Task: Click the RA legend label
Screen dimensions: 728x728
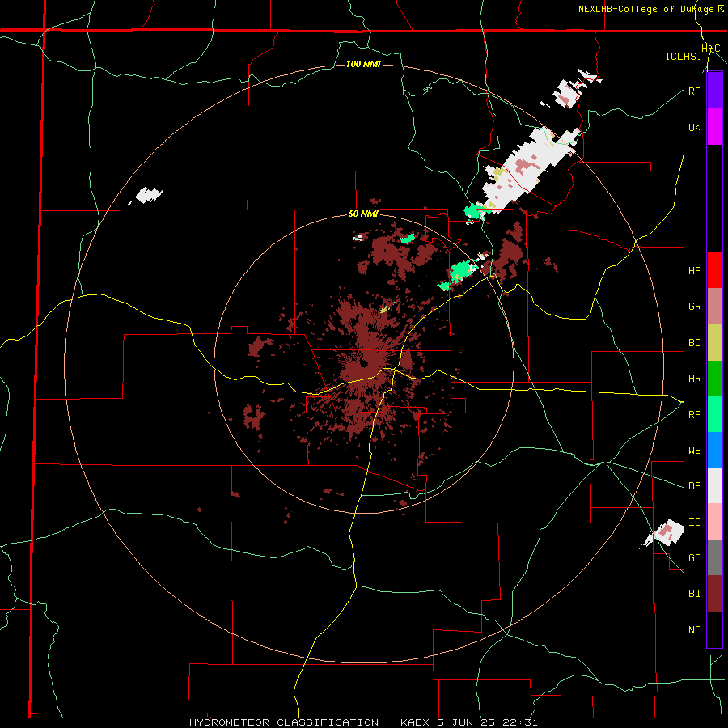Action: point(695,414)
